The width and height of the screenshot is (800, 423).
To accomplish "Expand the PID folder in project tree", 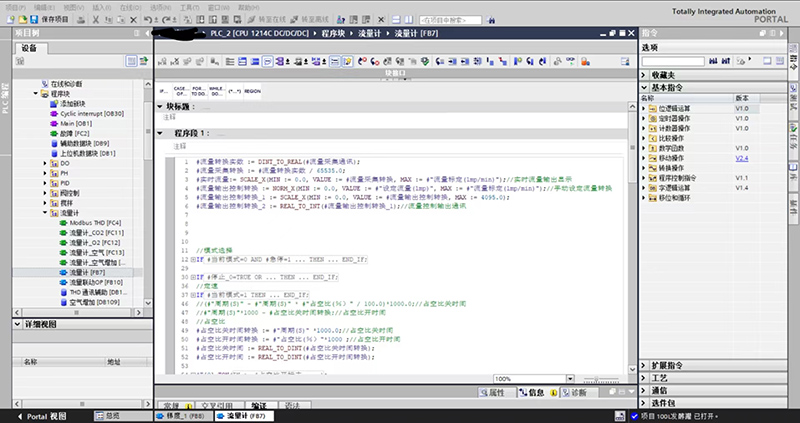I will click(x=46, y=183).
